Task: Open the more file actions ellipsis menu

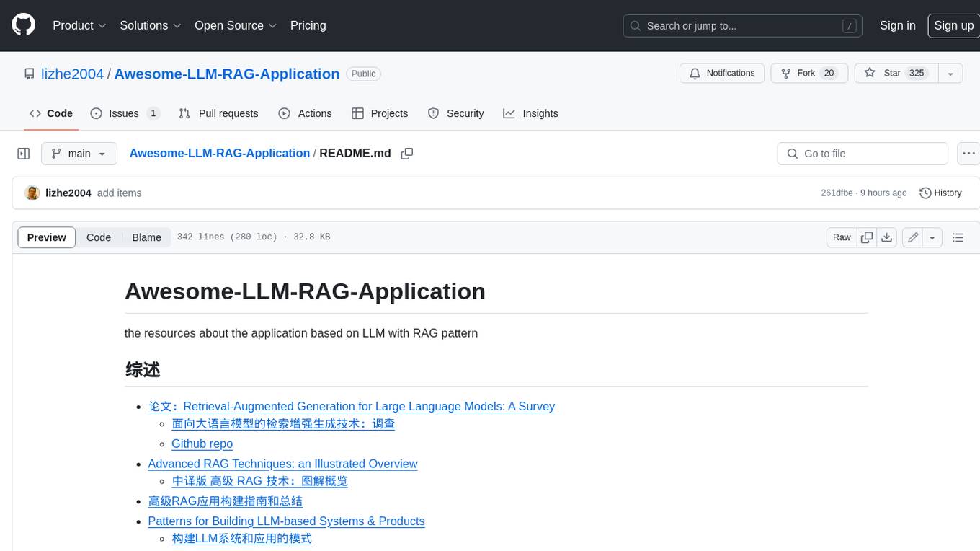Action: click(968, 154)
